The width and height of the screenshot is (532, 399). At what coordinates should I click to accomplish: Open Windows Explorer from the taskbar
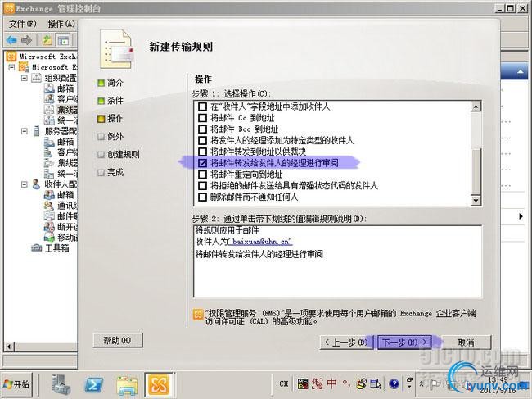(127, 385)
